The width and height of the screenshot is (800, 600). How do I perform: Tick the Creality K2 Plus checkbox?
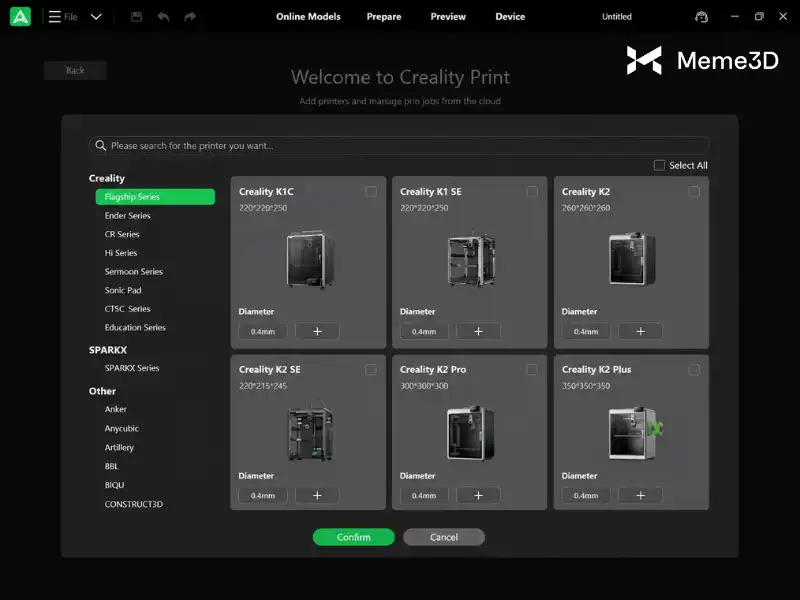(694, 369)
